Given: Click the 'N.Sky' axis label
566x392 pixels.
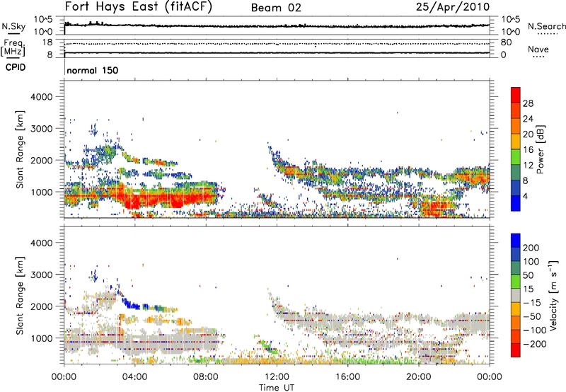Looking at the screenshot, I should [x=13, y=26].
